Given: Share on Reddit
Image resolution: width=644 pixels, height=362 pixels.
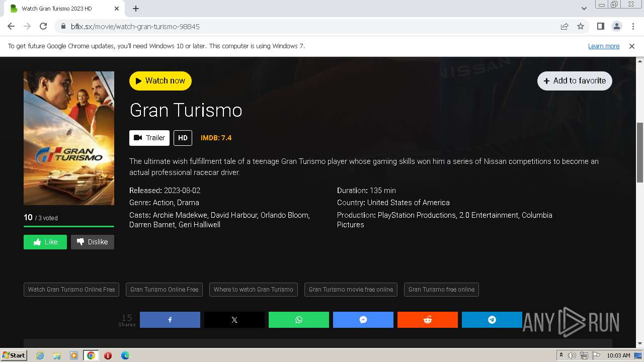Looking at the screenshot, I should (428, 320).
